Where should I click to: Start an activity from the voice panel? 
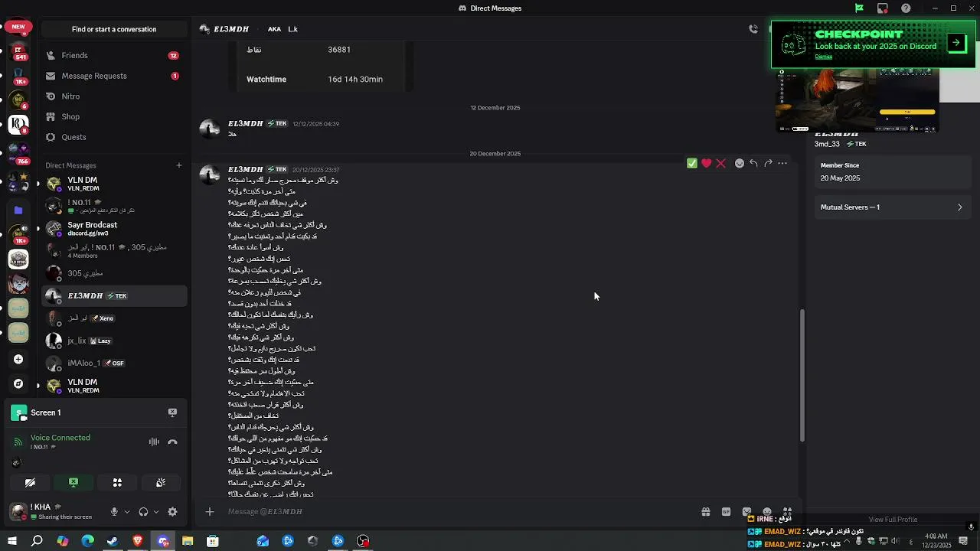point(117,482)
